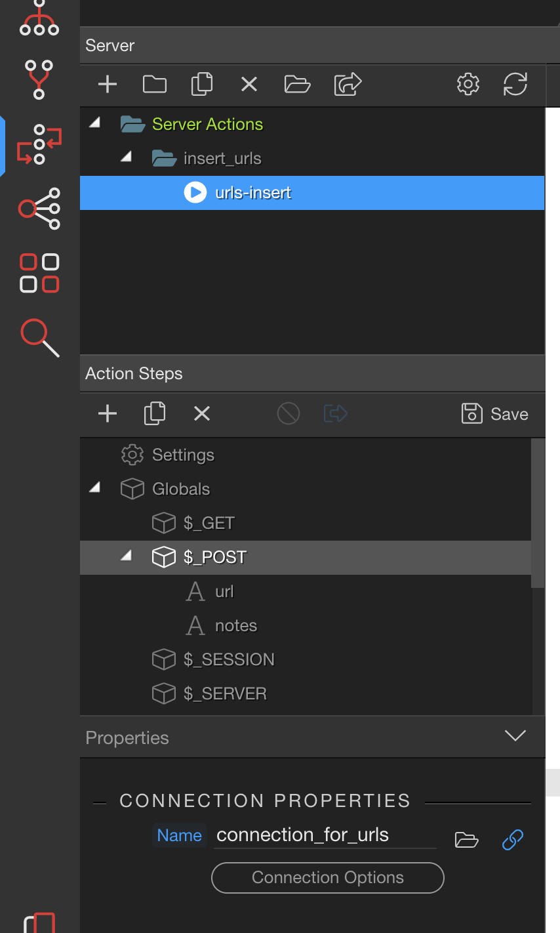Add new server action with plus icon

coord(108,84)
